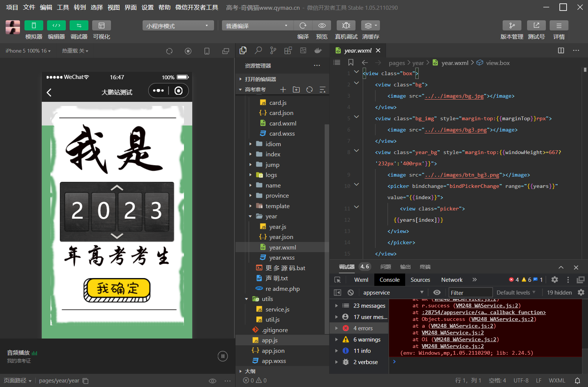Expand the template folder

tap(277, 206)
